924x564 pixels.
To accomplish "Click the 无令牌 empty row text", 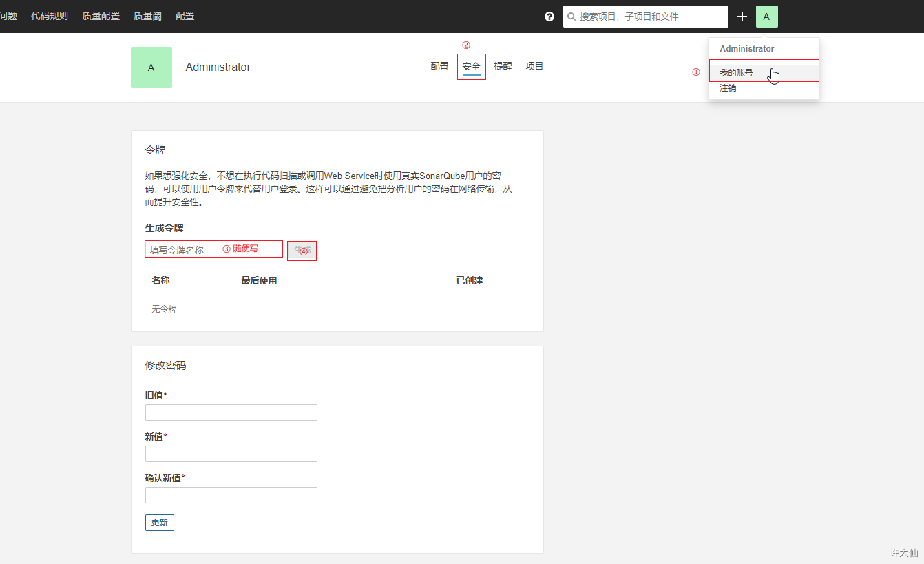I will click(x=165, y=309).
